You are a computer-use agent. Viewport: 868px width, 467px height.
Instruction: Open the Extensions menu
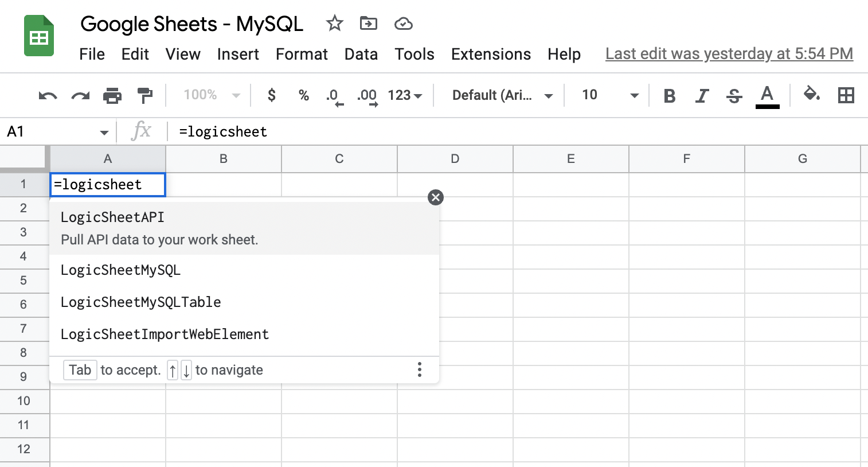pyautogui.click(x=491, y=54)
